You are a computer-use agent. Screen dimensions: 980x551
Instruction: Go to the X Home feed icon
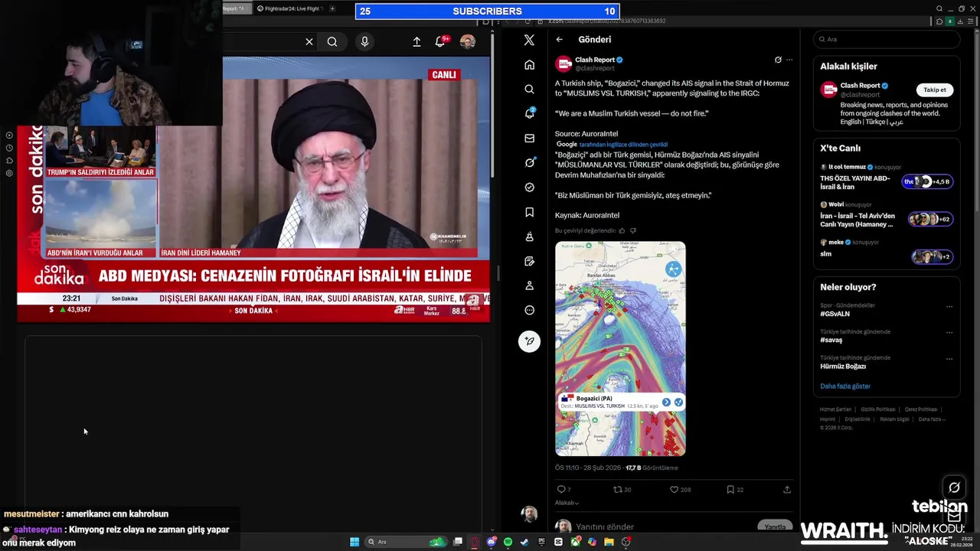529,64
